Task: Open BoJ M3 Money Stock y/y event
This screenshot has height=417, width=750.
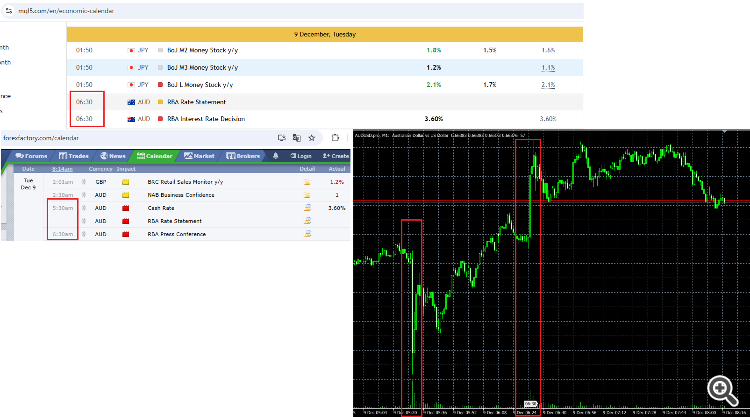Action: (203, 67)
